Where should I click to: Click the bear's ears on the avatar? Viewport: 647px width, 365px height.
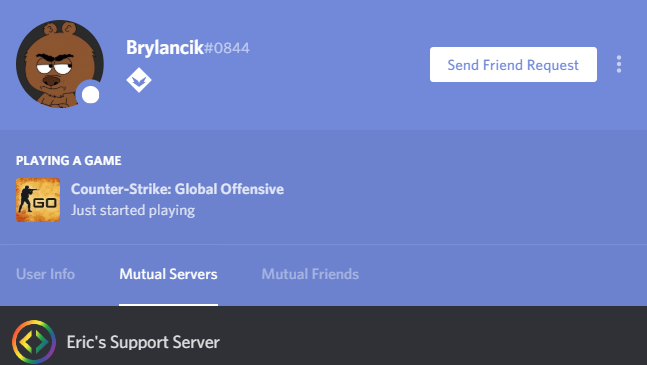click(x=60, y=29)
